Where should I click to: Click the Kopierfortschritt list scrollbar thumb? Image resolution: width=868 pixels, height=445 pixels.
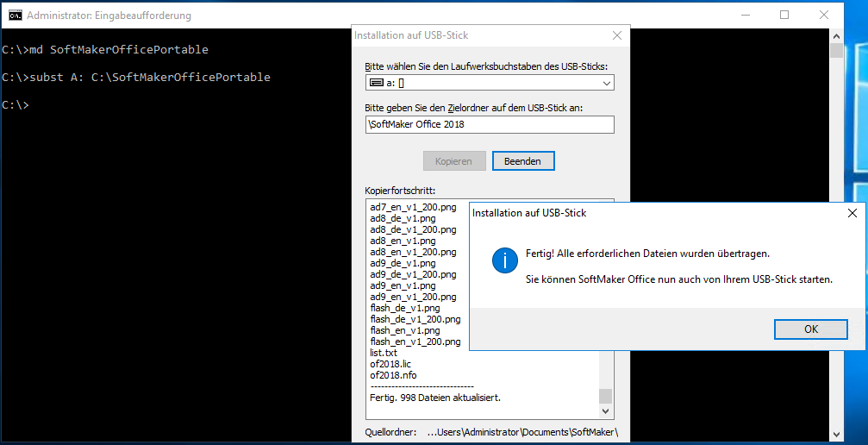pyautogui.click(x=605, y=395)
